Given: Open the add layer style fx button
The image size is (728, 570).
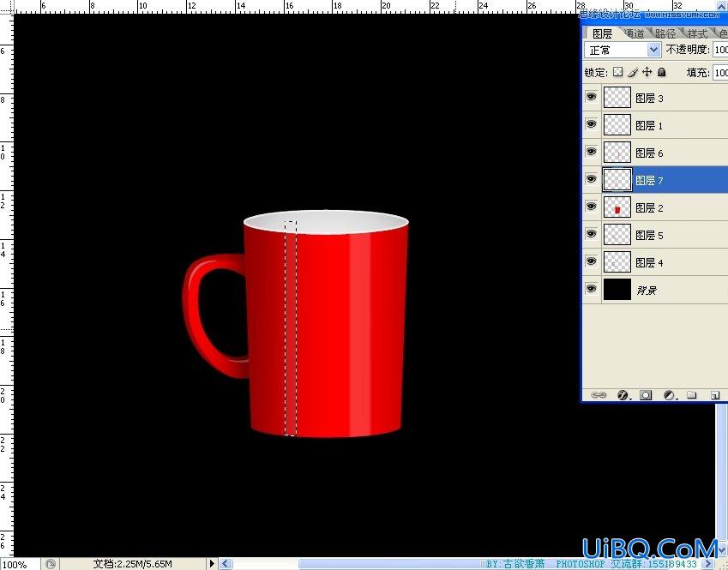Looking at the screenshot, I should [623, 395].
